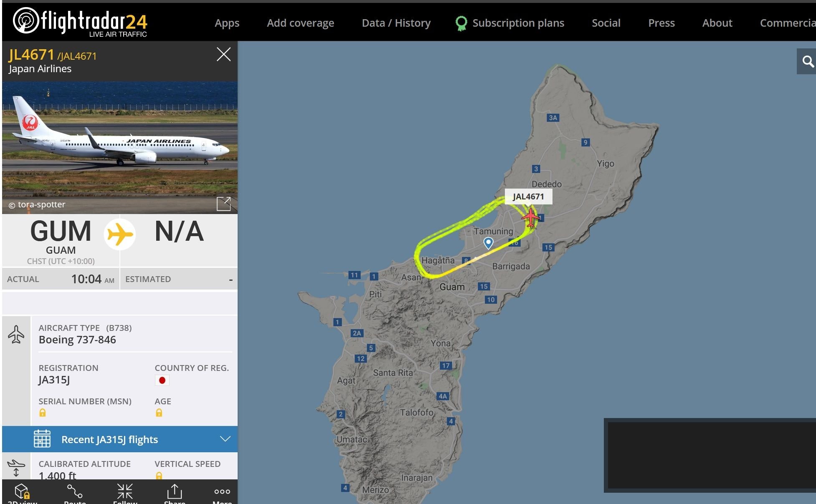
Task: Expand the aircraft photo with enlarge icon
Action: (x=223, y=204)
